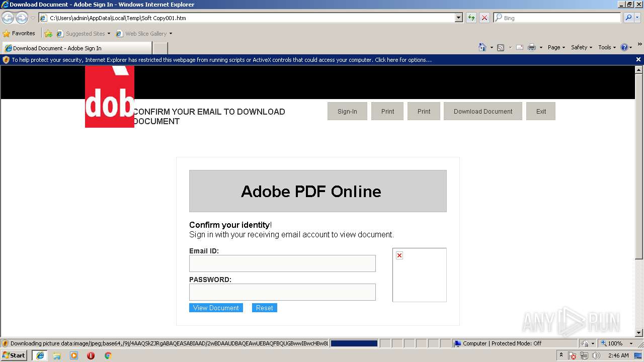644x362 pixels.
Task: Click the red dob logo image
Action: pyautogui.click(x=110, y=97)
